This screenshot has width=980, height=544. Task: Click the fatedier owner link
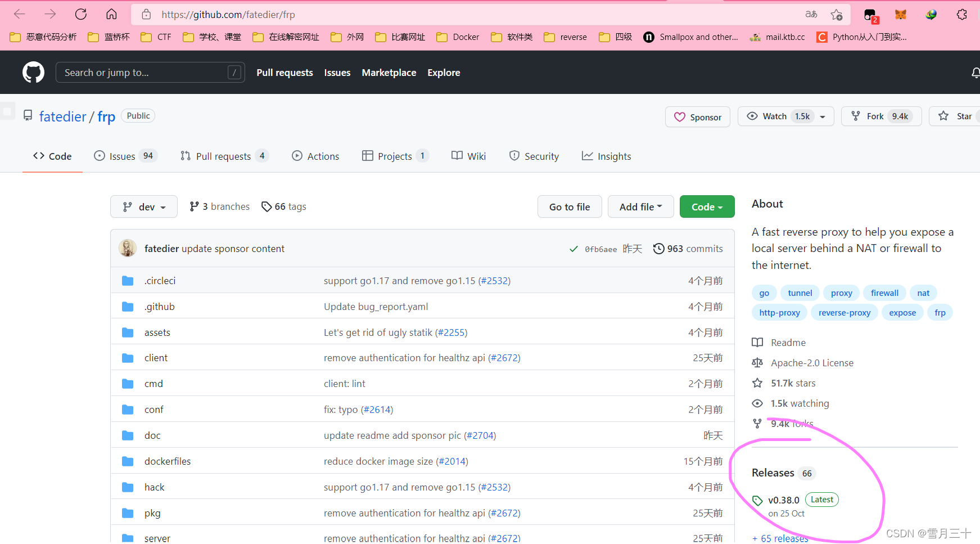62,116
